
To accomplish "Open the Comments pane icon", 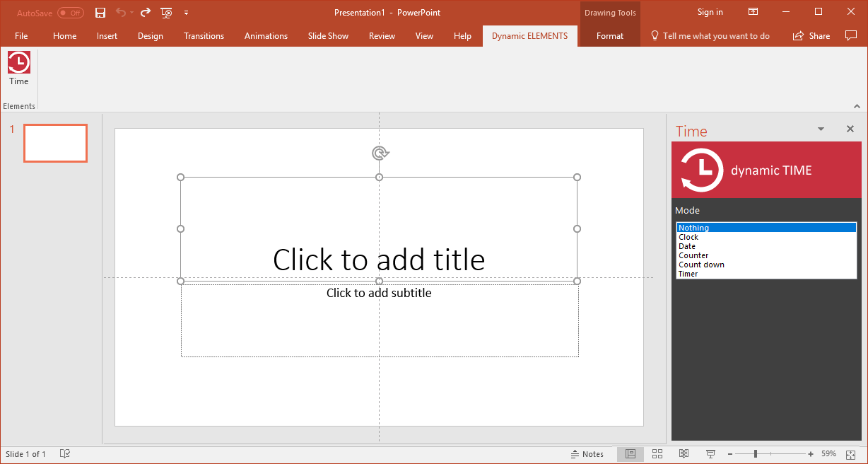I will click(x=851, y=36).
